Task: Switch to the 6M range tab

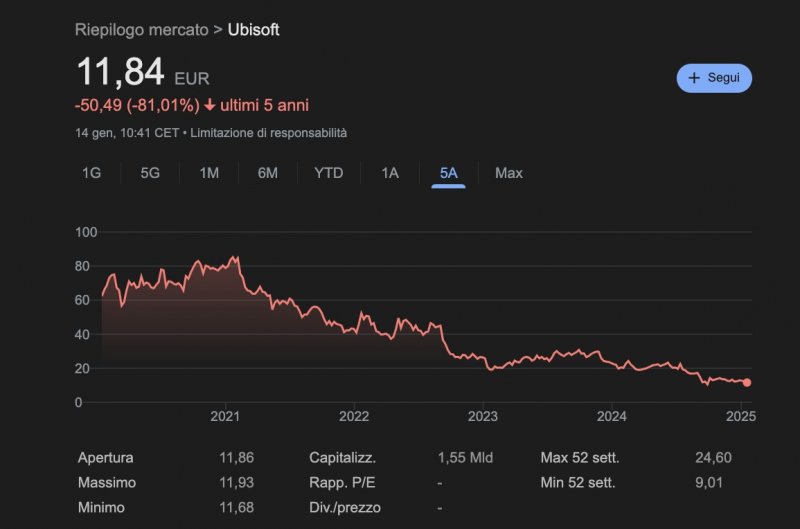Action: pyautogui.click(x=267, y=173)
